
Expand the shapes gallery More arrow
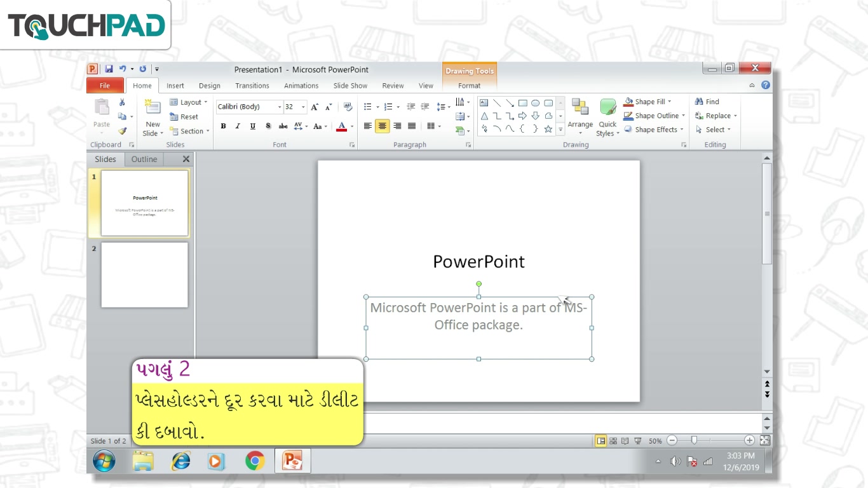[x=560, y=129]
